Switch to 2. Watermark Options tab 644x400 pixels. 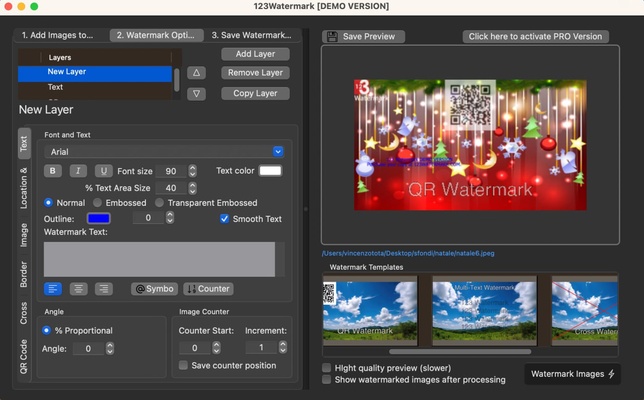click(156, 35)
